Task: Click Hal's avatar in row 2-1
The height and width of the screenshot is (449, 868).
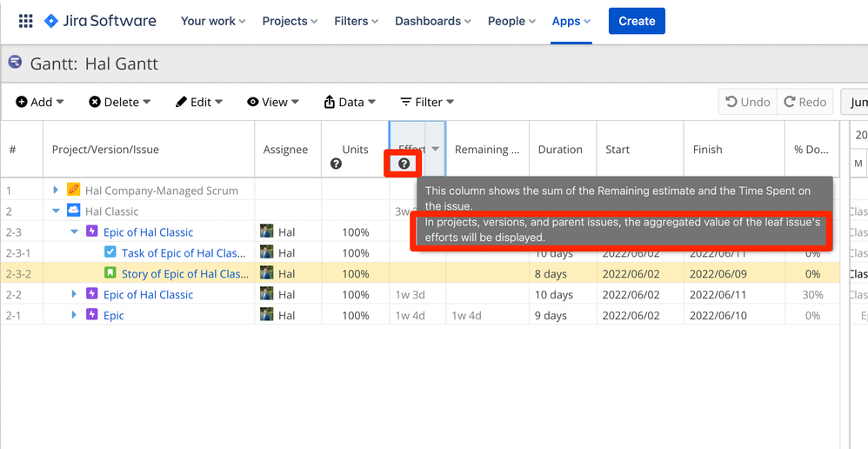Action: pos(266,315)
